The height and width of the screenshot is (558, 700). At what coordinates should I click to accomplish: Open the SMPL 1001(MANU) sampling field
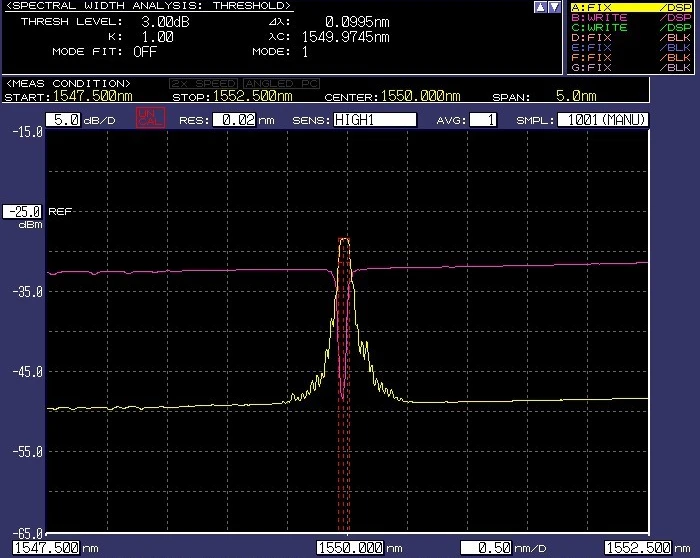(603, 120)
